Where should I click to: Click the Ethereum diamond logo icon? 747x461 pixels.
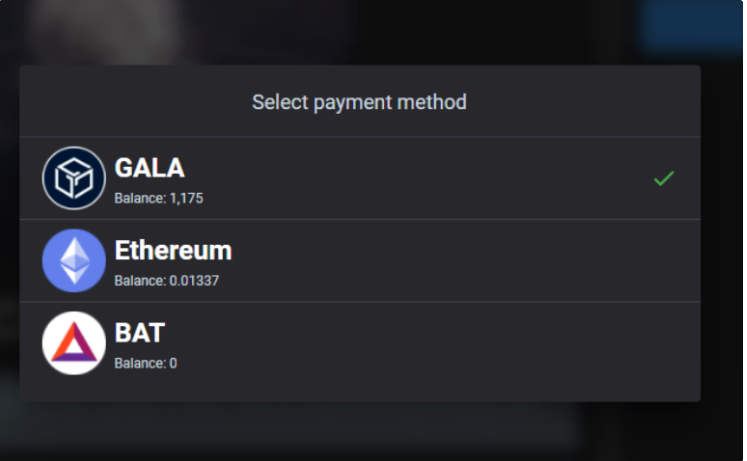pyautogui.click(x=74, y=261)
